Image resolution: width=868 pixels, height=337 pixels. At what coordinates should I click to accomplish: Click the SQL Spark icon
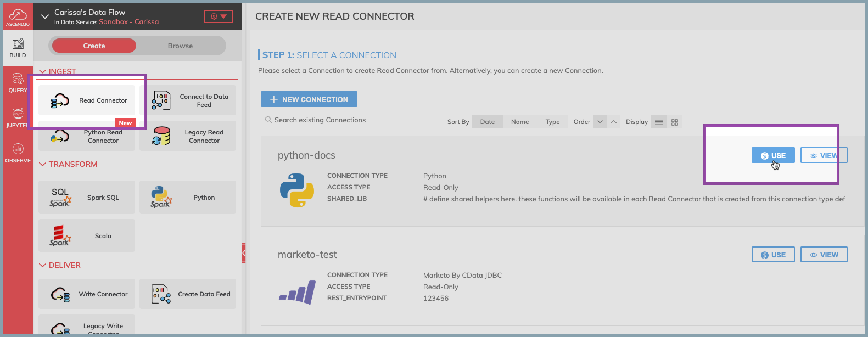[x=60, y=198]
